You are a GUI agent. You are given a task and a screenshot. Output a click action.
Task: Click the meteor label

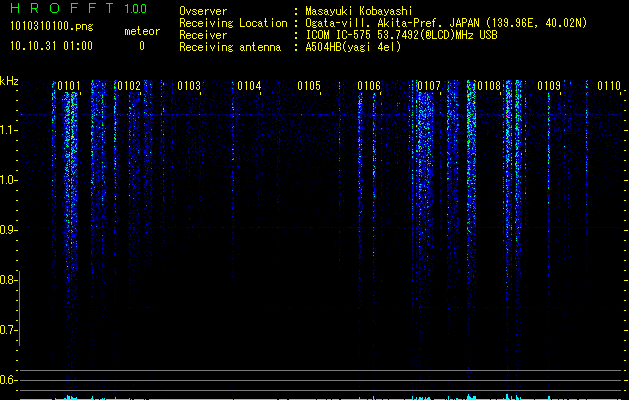tap(142, 31)
